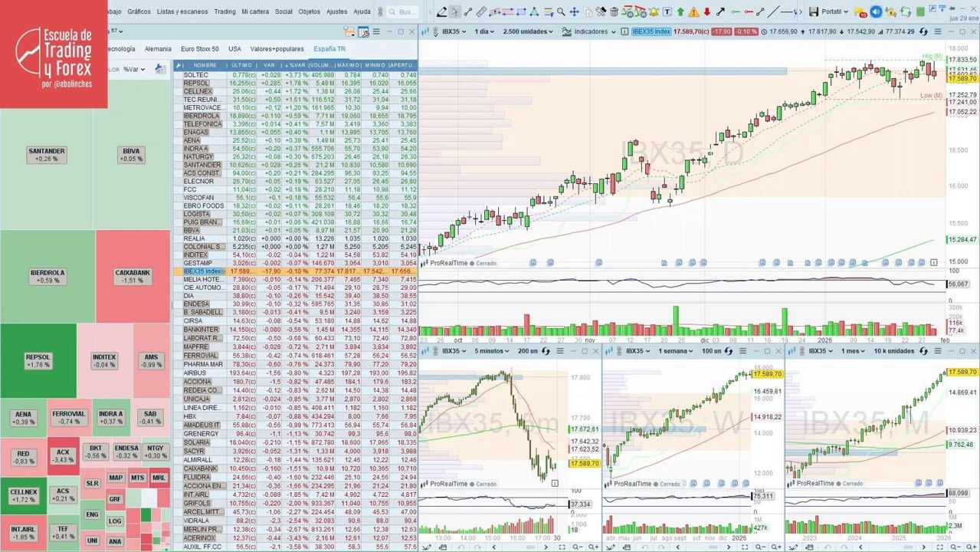Sort list by ÚLTIMO column header

coord(241,65)
